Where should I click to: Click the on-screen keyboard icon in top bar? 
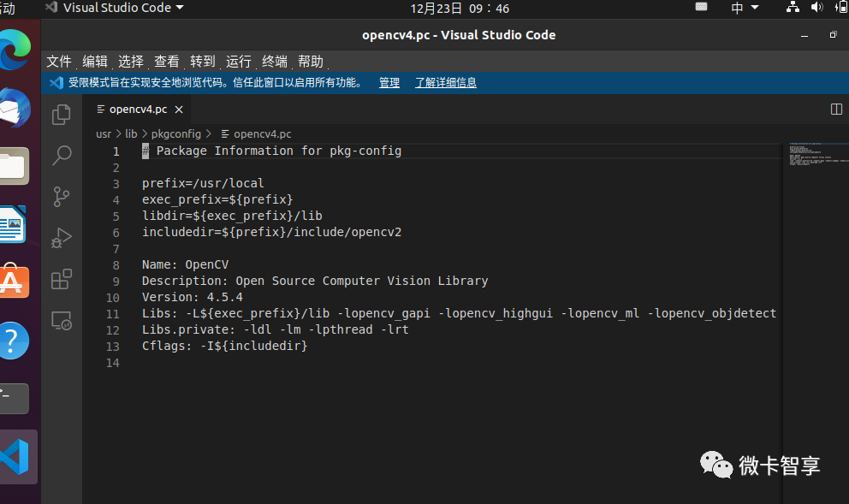(x=701, y=7)
